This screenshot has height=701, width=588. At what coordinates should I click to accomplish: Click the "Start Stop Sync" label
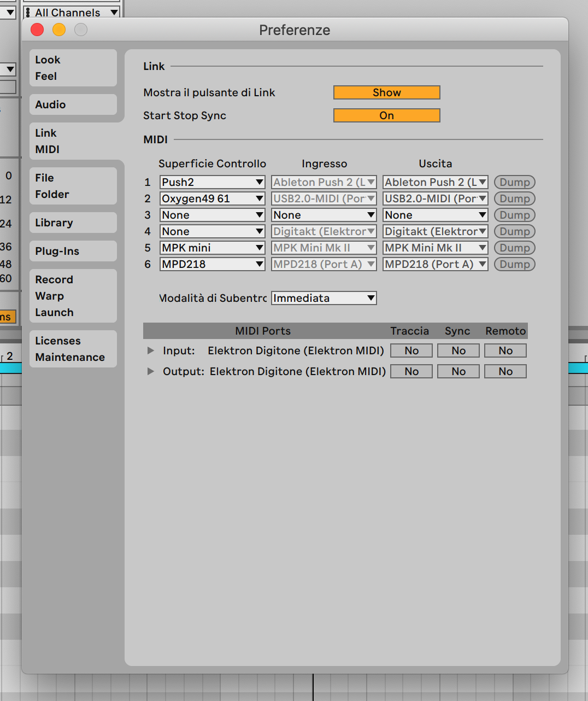pyautogui.click(x=185, y=115)
